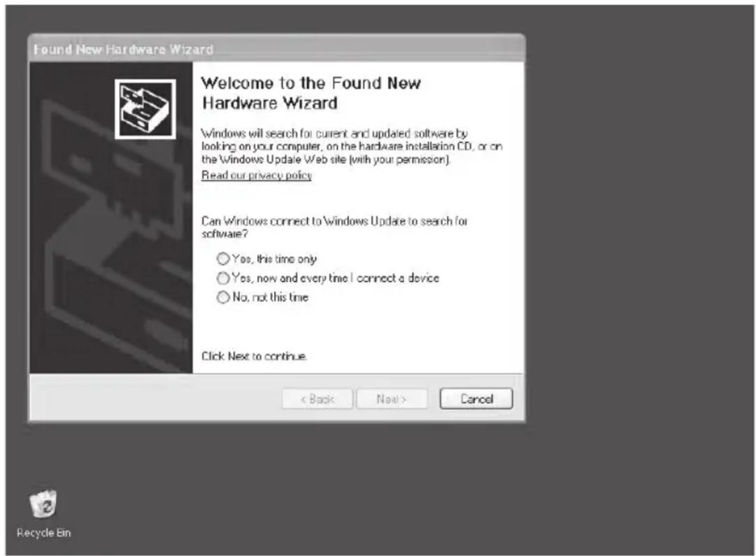Click the Back button in the wizard
Viewport: 756px width, 556px height.
(318, 399)
